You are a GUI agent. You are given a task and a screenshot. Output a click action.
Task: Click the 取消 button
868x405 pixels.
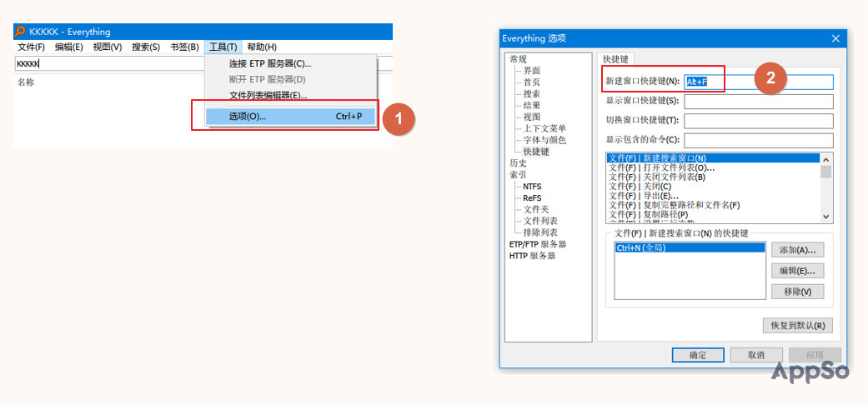tap(756, 355)
